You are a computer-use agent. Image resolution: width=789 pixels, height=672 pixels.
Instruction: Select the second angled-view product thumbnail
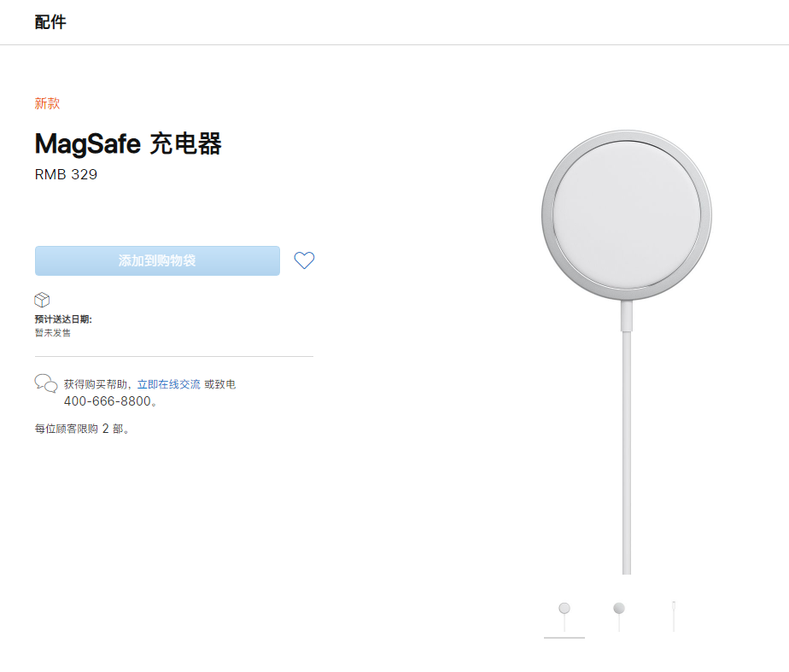pos(619,611)
